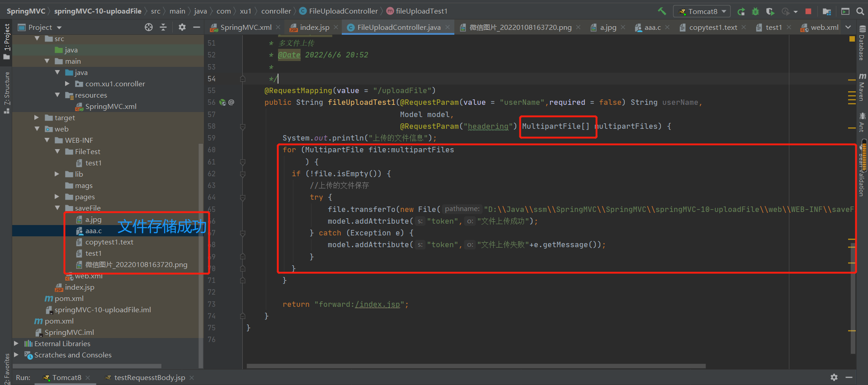868x385 pixels.
Task: Collapse the saveFile folder
Action: [57, 208]
